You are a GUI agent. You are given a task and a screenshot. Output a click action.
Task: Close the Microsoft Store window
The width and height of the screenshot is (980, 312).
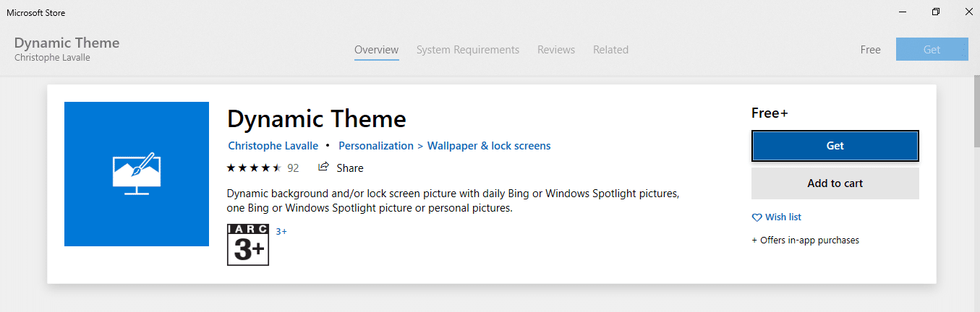tap(968, 12)
